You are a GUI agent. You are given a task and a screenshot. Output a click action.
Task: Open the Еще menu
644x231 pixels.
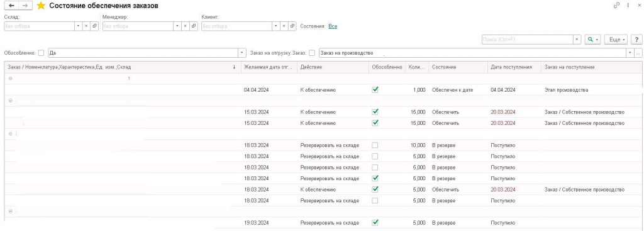[x=616, y=40]
